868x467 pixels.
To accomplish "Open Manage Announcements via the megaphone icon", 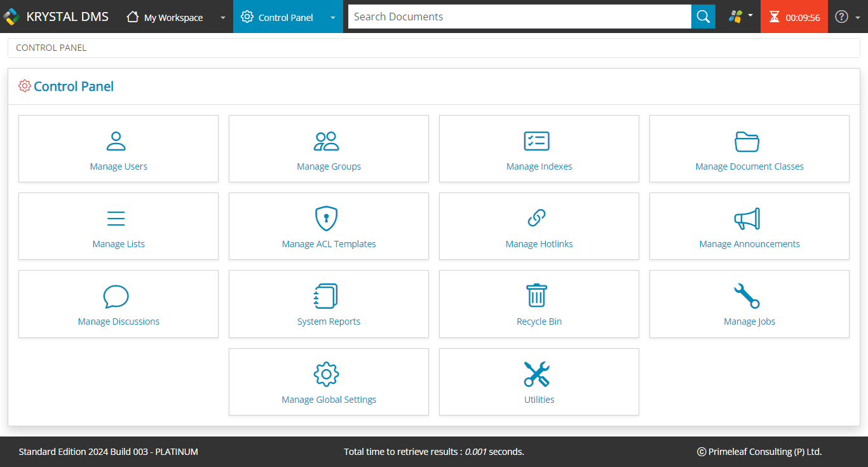I will coord(748,218).
